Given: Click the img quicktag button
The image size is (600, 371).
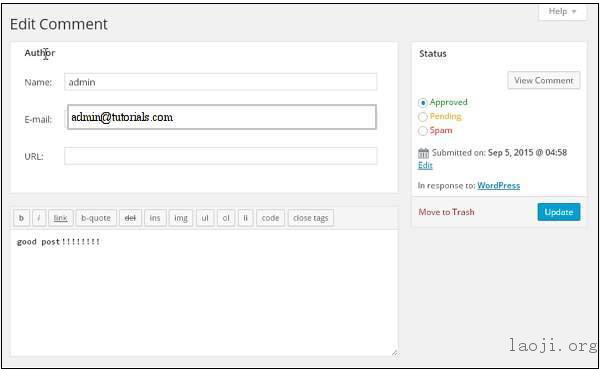Looking at the screenshot, I should coord(181,218).
